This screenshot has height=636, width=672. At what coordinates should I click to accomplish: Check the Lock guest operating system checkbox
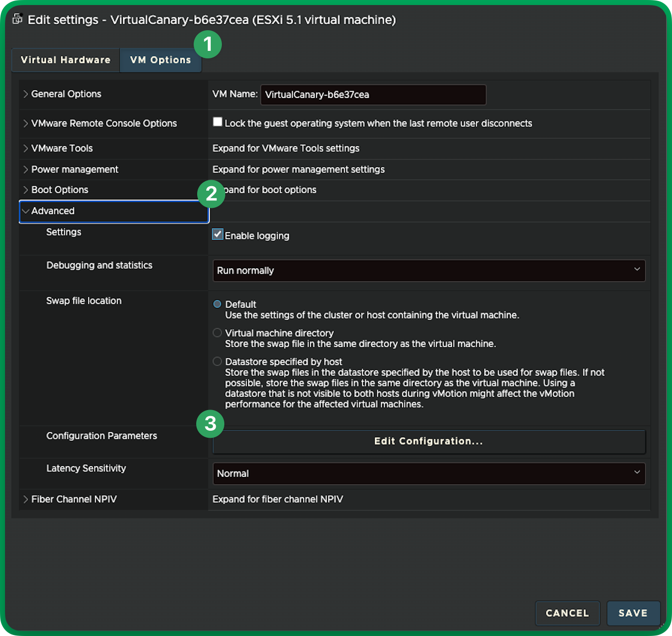pos(217,122)
